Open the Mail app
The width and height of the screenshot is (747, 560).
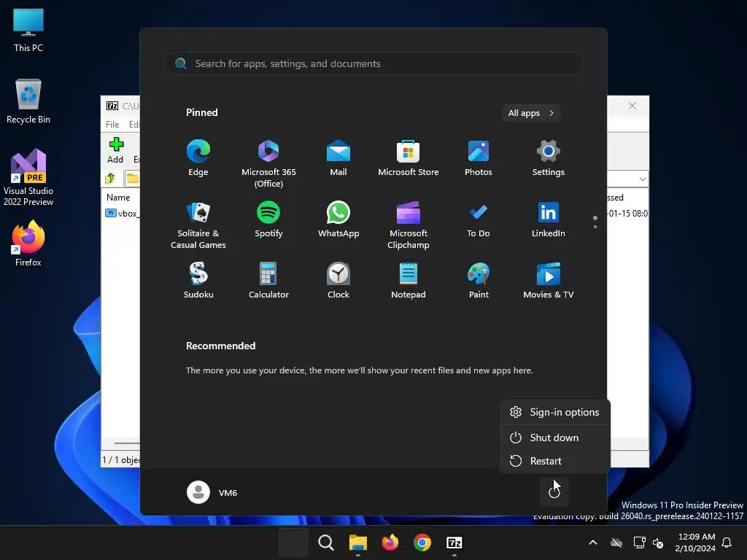point(338,158)
